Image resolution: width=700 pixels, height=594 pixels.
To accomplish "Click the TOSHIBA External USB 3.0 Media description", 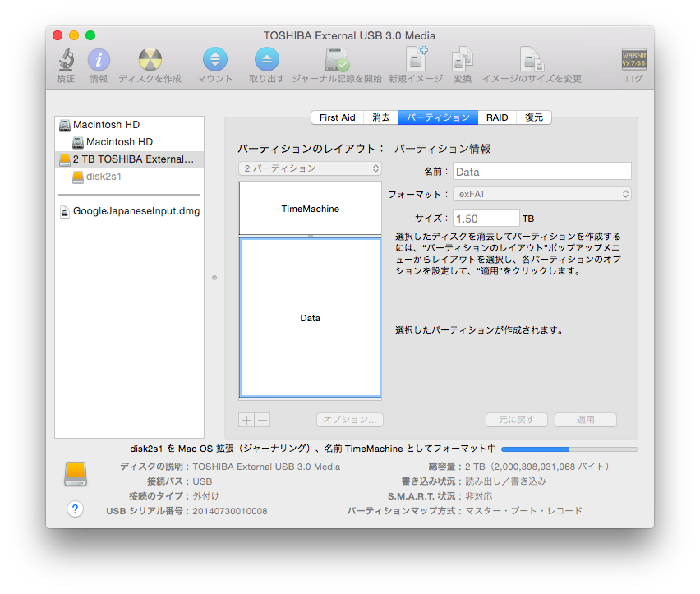I will click(x=266, y=467).
